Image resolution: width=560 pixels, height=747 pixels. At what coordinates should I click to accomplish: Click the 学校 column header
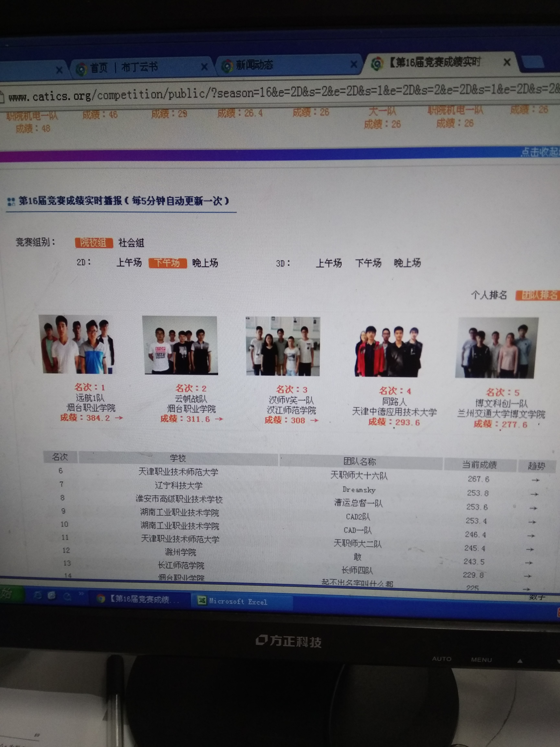(178, 458)
